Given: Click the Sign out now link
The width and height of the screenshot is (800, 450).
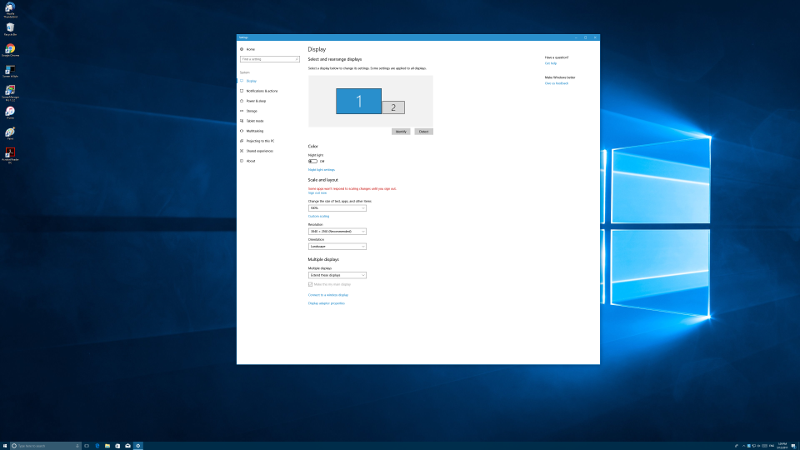Looking at the screenshot, I should click(x=317, y=193).
